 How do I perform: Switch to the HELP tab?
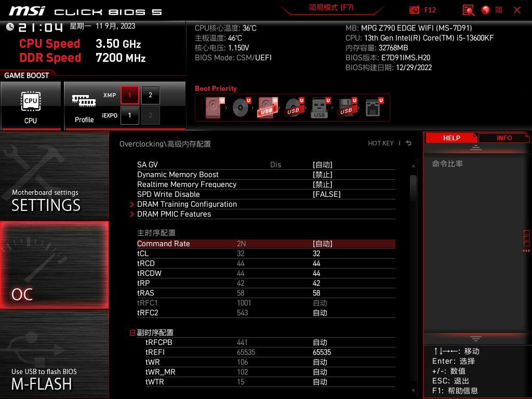coord(451,138)
